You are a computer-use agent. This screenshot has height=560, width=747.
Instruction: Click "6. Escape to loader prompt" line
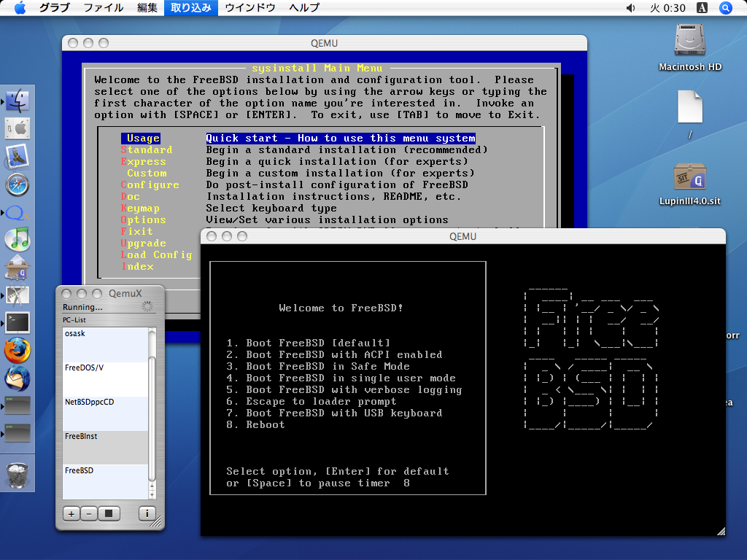tap(311, 402)
